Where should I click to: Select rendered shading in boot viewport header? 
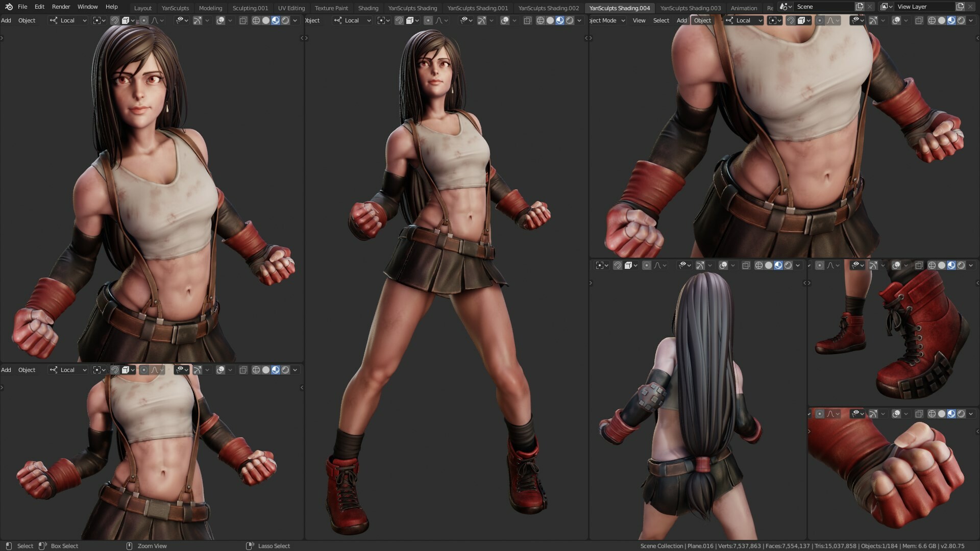coord(961,265)
